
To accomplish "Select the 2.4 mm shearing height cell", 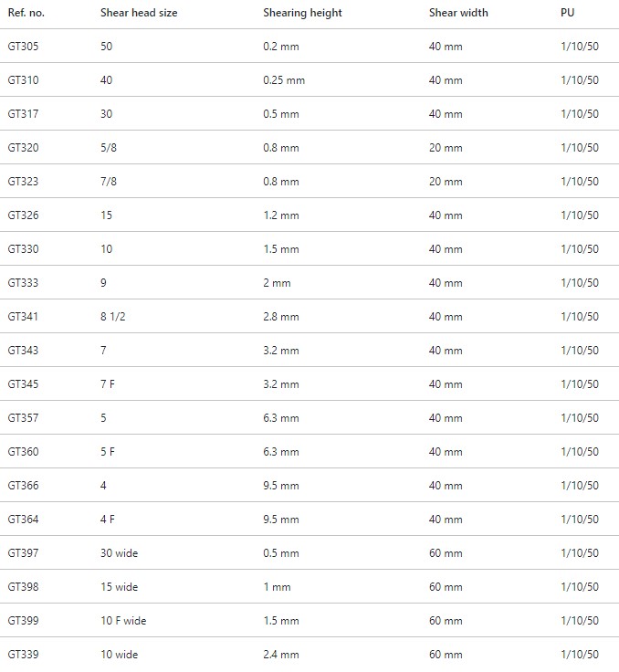I will click(280, 655).
